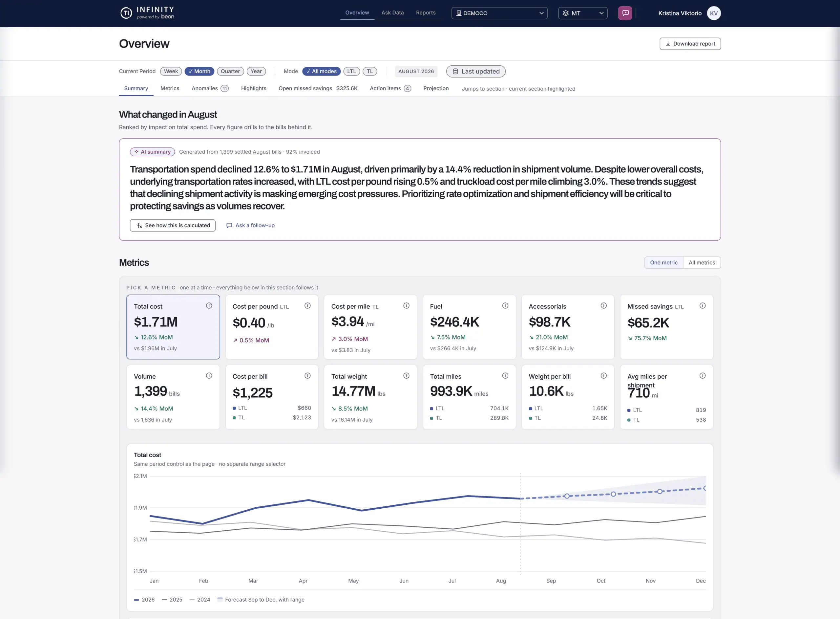Open the Reports nav tab

(x=426, y=13)
